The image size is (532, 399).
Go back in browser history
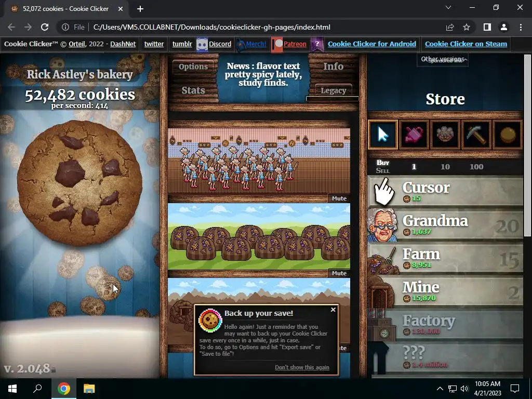pos(11,27)
